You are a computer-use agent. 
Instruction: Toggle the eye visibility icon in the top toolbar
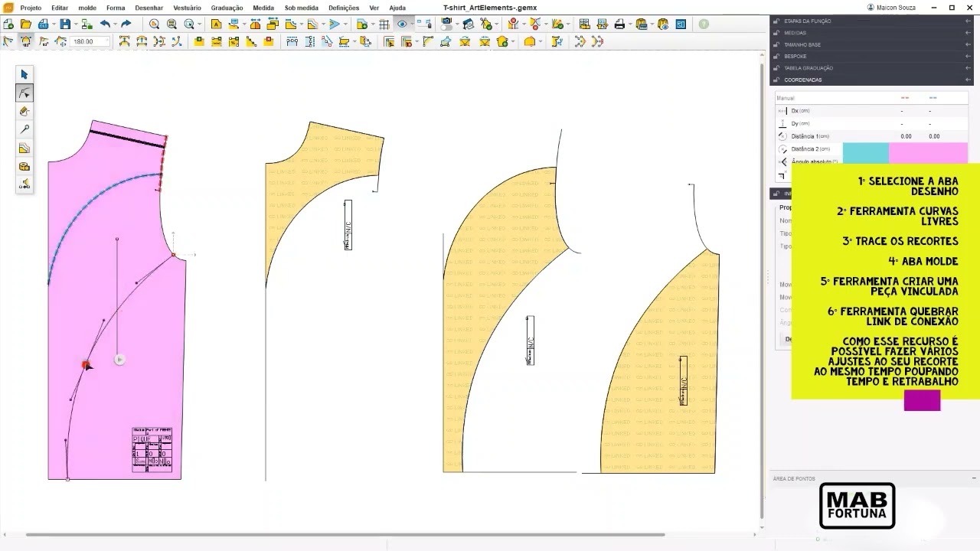click(x=401, y=24)
